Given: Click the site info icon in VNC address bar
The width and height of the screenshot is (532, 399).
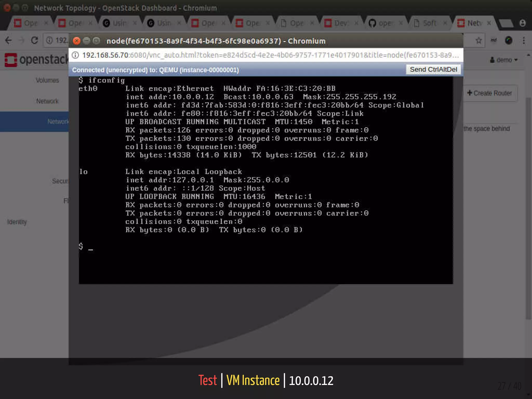Looking at the screenshot, I should pyautogui.click(x=75, y=55).
